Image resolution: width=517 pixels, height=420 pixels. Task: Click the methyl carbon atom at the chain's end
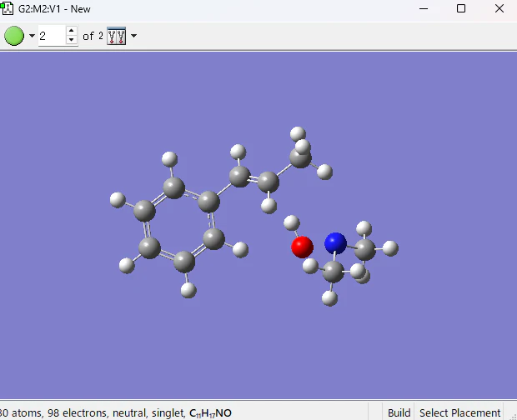(x=300, y=157)
